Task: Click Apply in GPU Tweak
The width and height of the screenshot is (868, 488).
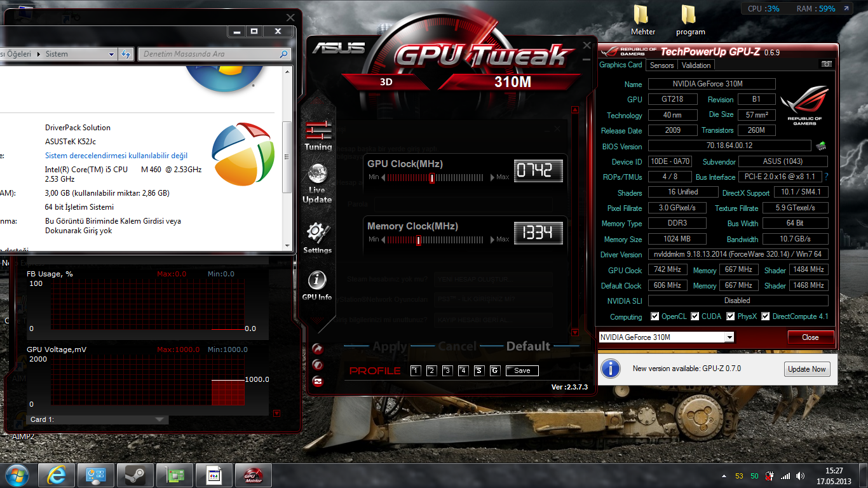Action: point(390,346)
